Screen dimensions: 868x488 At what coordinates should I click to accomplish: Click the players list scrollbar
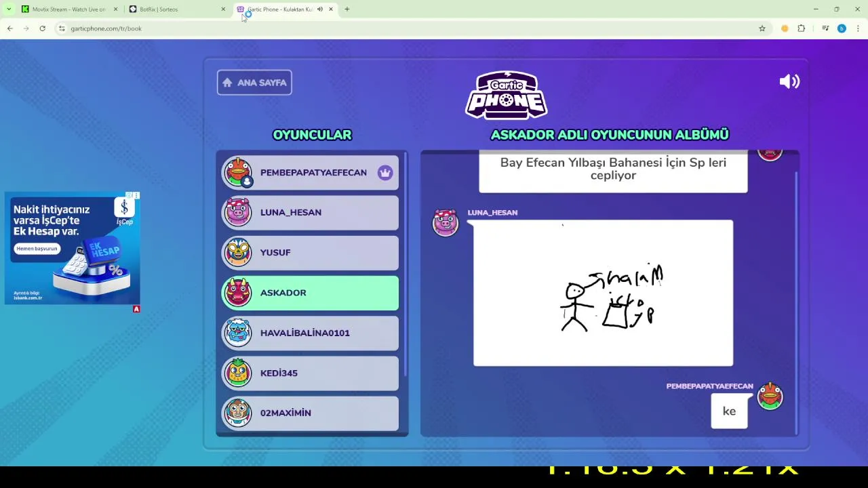pyautogui.click(x=406, y=264)
